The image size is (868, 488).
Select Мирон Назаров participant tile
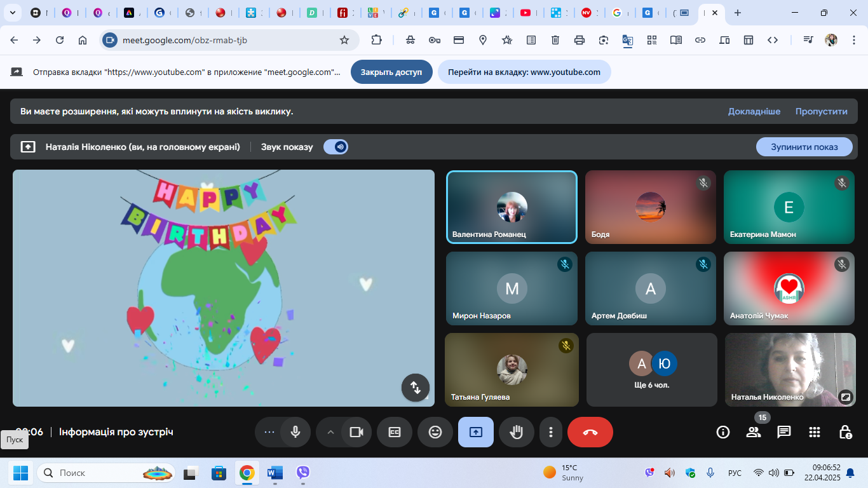point(512,288)
